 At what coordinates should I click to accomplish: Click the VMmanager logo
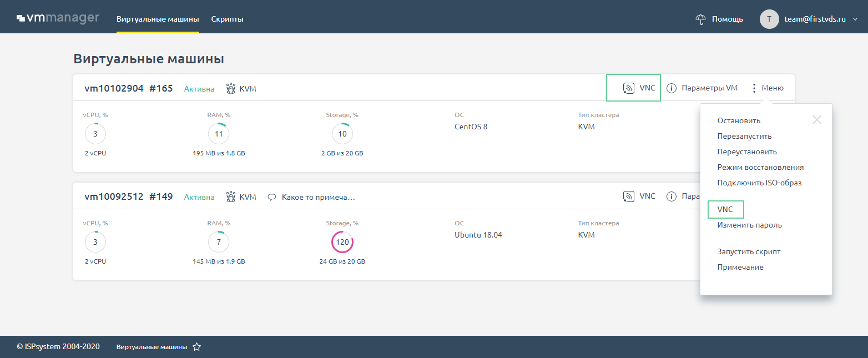click(x=58, y=18)
